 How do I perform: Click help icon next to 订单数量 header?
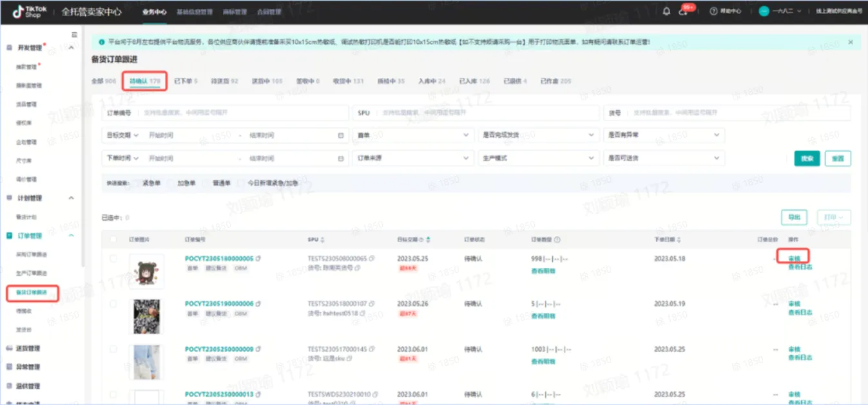(557, 240)
